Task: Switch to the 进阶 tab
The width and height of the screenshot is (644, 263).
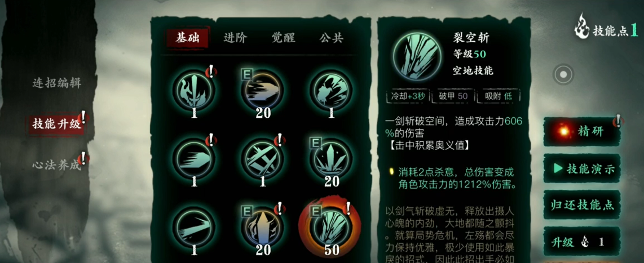Action: point(235,38)
